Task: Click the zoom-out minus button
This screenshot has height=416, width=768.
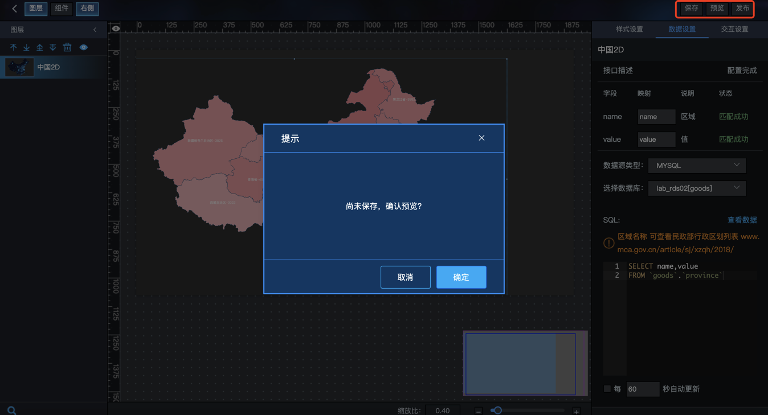Action: pos(479,411)
